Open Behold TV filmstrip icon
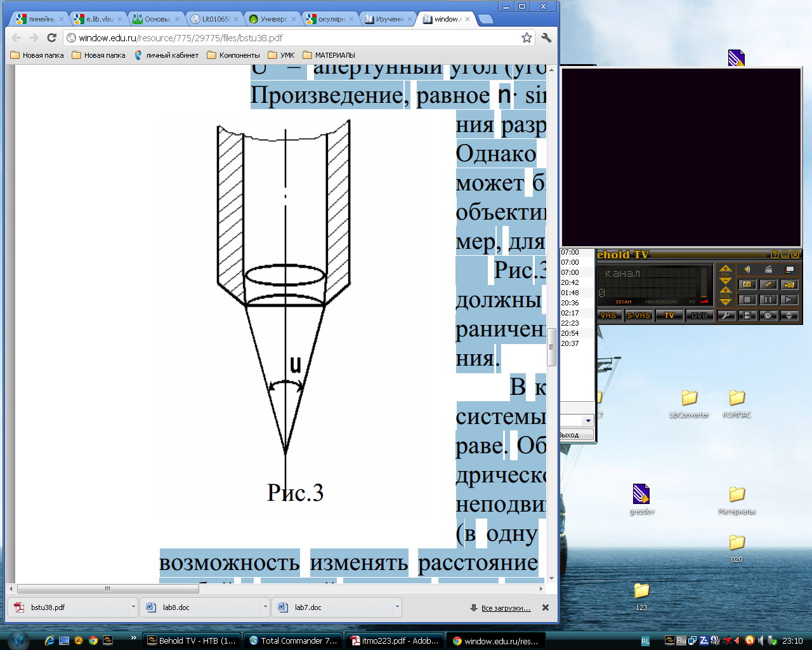This screenshot has width=812, height=650. 747,315
